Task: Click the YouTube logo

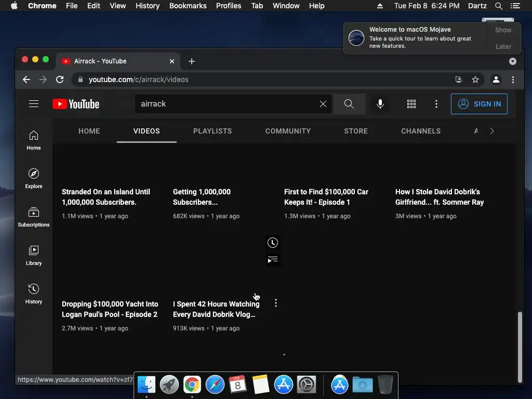Action: [x=76, y=104]
